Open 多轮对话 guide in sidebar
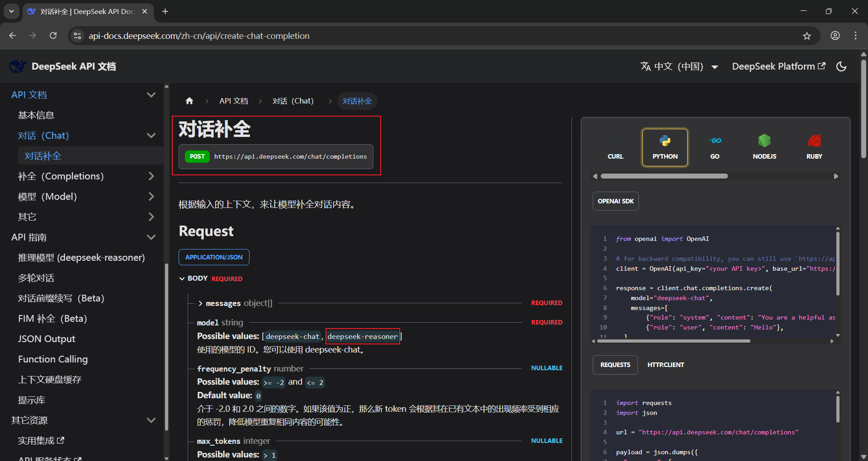The height and width of the screenshot is (461, 868). (x=36, y=278)
